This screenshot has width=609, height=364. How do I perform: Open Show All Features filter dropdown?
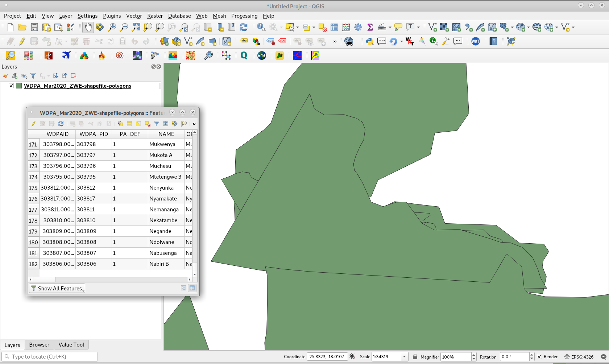coord(57,288)
